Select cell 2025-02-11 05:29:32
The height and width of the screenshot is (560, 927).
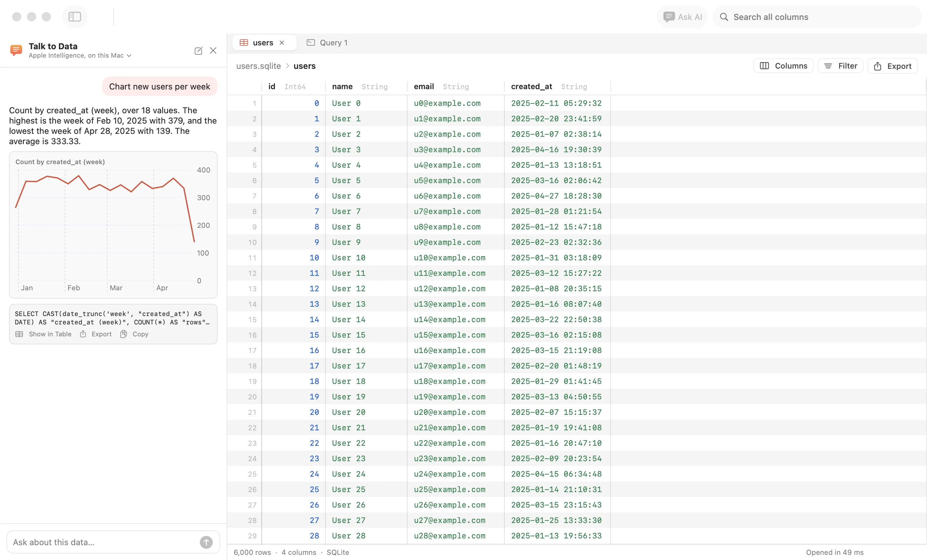pyautogui.click(x=557, y=103)
